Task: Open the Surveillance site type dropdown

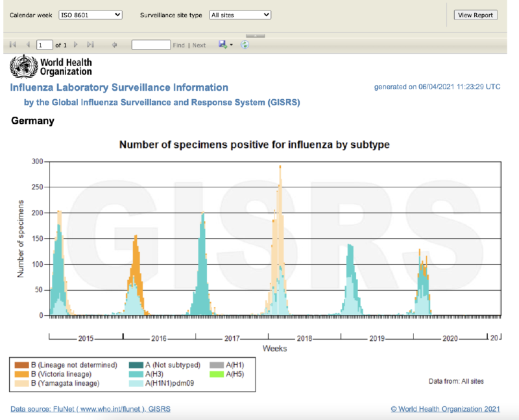Action: coord(240,15)
